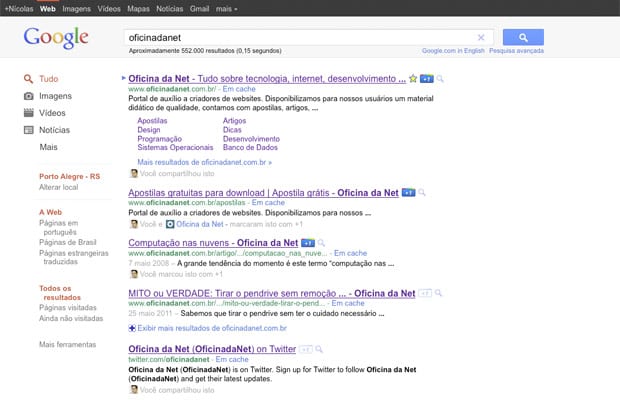The width and height of the screenshot is (620, 400).
Task: Click 'Porto Alegre - RS' location text
Action: [x=70, y=176]
